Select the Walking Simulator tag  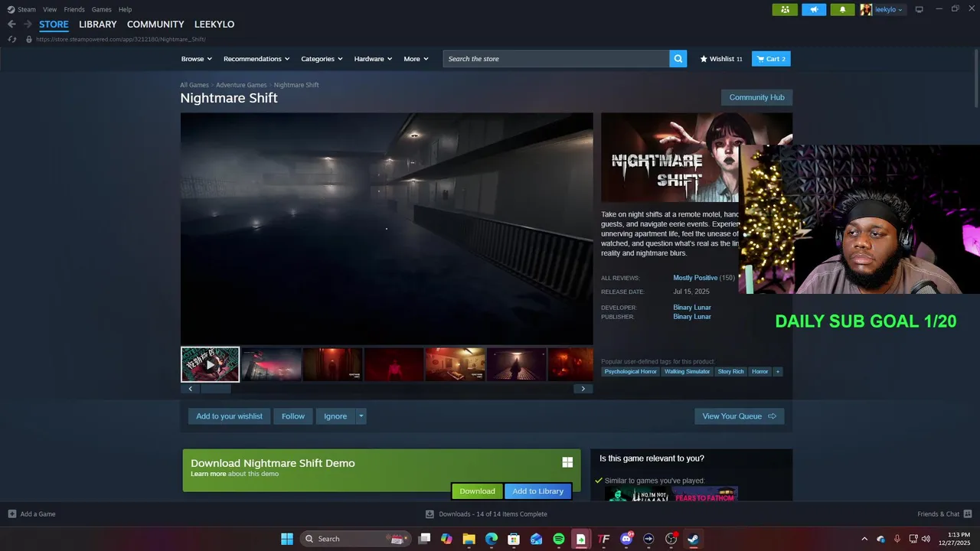coord(687,372)
